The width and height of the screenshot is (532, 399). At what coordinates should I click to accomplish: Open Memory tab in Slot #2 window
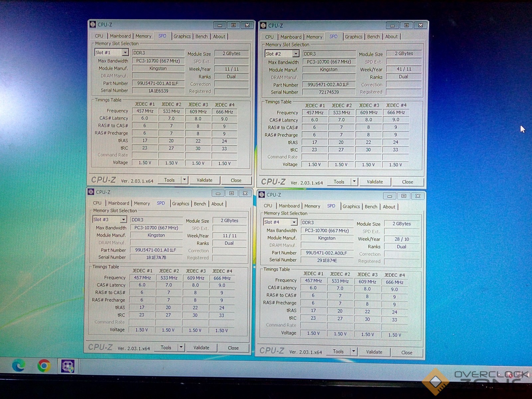point(314,37)
